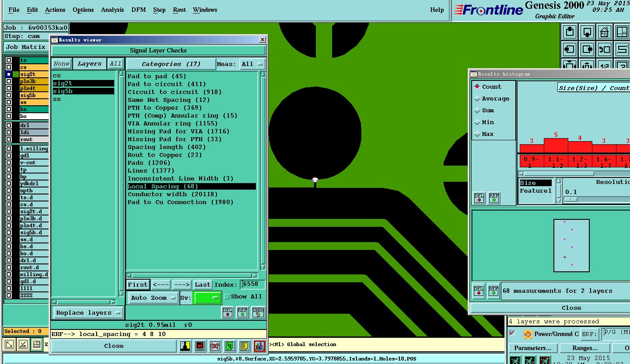Click the Ranges... button
The image size is (630, 364).
585,348
